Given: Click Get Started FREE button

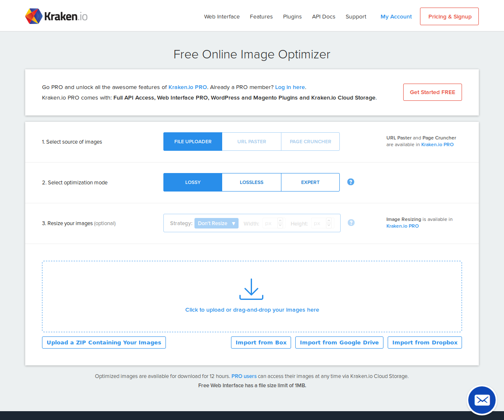Looking at the screenshot, I should [433, 92].
